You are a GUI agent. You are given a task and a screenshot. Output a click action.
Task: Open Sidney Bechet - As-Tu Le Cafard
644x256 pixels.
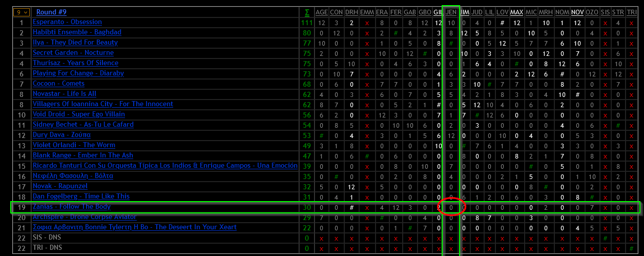tap(83, 125)
